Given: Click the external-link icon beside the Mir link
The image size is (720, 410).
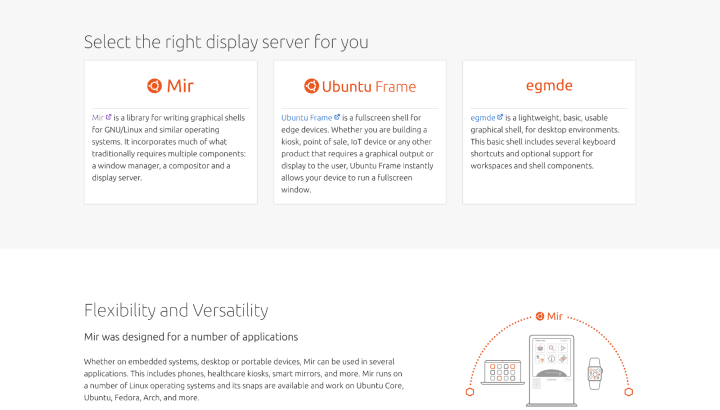Looking at the screenshot, I should [x=108, y=117].
